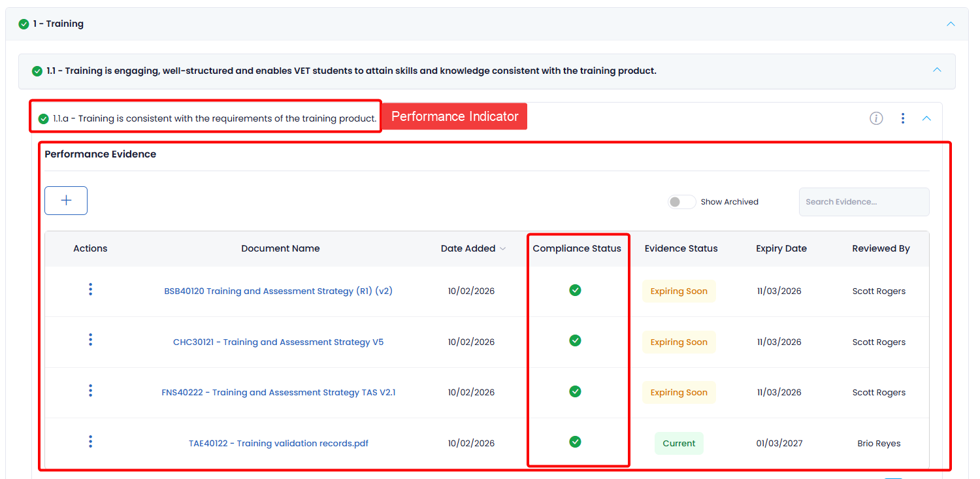Click green compliance check for TAE40122 row
Image resolution: width=980 pixels, height=479 pixels.
(x=575, y=442)
